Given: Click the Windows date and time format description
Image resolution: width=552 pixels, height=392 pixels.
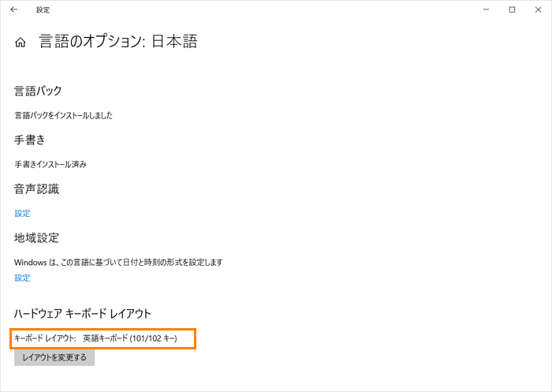Looking at the screenshot, I should coord(118,262).
